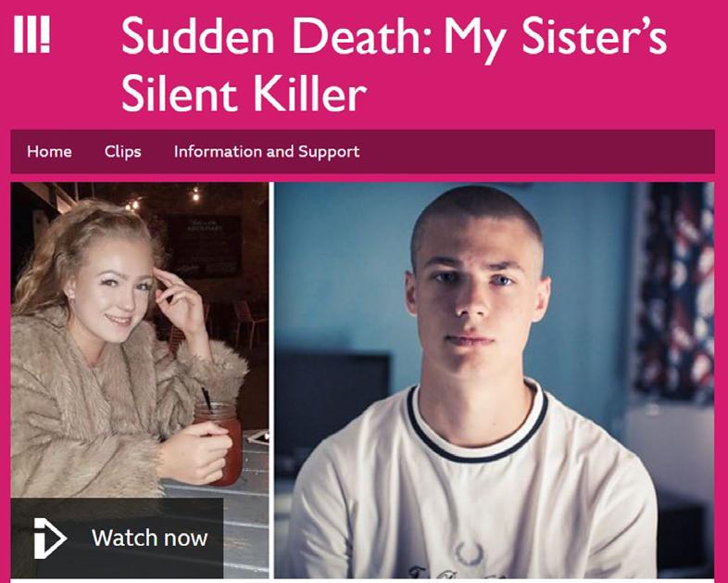Click the laurel emblem on the white t-shirt
728x583 pixels.
click(469, 553)
